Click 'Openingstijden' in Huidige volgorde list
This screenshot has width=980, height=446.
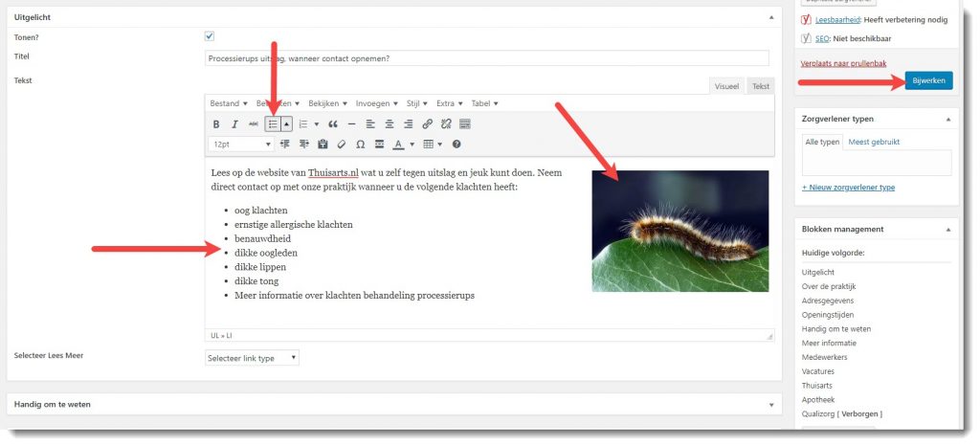pyautogui.click(x=828, y=315)
